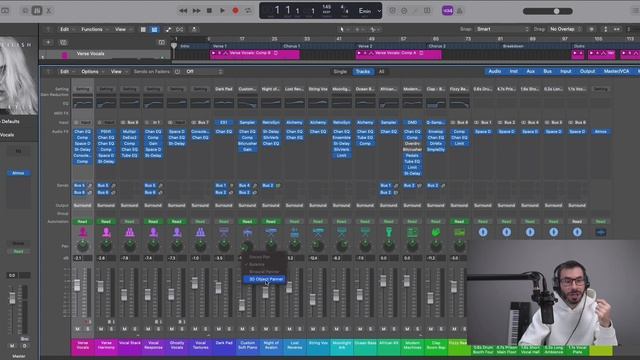Click the Ocean Bass channel icon

coord(365,232)
